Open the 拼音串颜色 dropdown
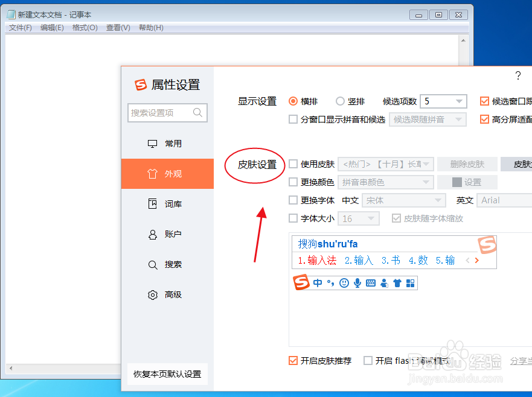The height and width of the screenshot is (397, 532). click(x=386, y=182)
